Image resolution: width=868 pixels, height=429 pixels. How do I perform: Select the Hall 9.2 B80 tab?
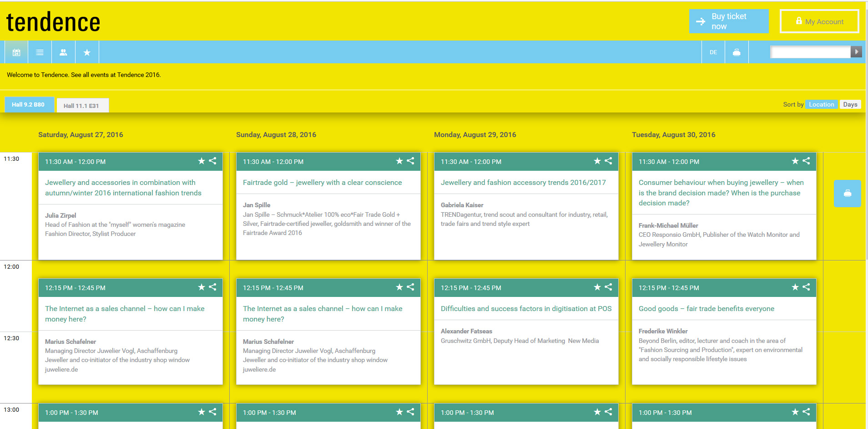pyautogui.click(x=28, y=105)
